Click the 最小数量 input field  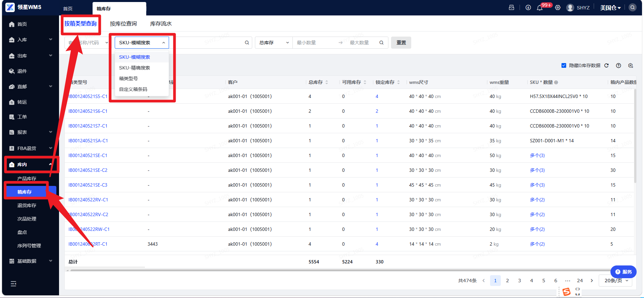[x=315, y=43]
